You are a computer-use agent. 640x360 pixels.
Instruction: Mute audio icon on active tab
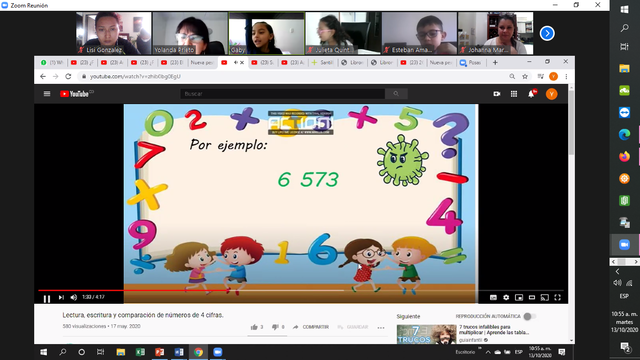pos(236,62)
